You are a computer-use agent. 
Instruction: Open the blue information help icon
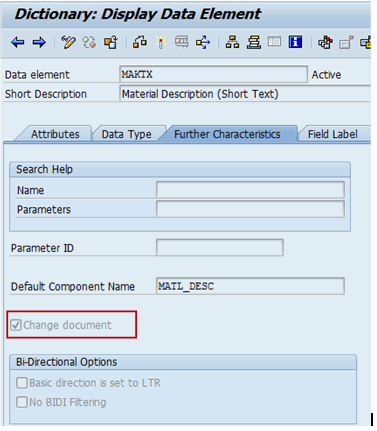(x=295, y=42)
